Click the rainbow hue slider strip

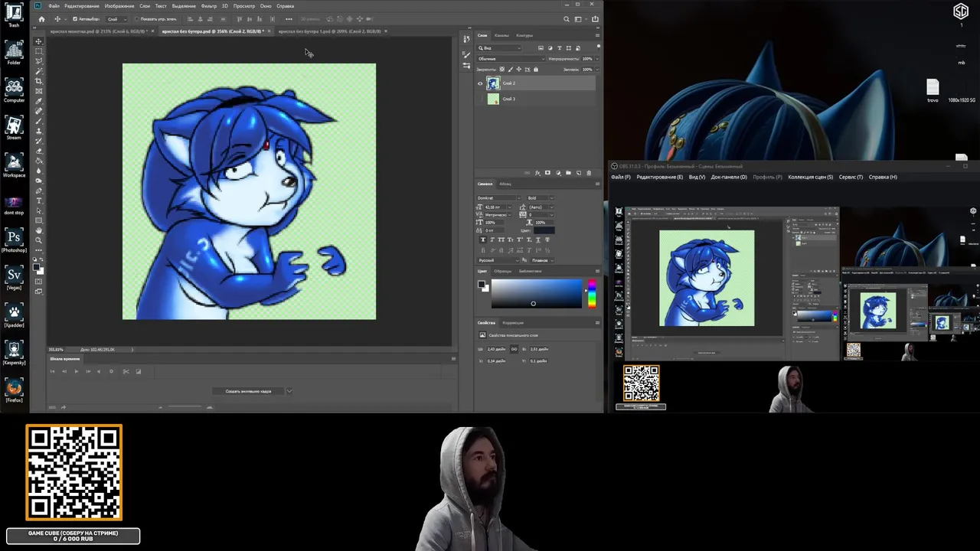pyautogui.click(x=592, y=294)
